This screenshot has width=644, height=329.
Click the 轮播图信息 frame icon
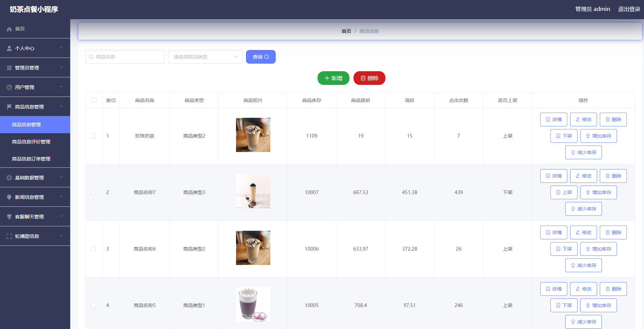click(9, 236)
